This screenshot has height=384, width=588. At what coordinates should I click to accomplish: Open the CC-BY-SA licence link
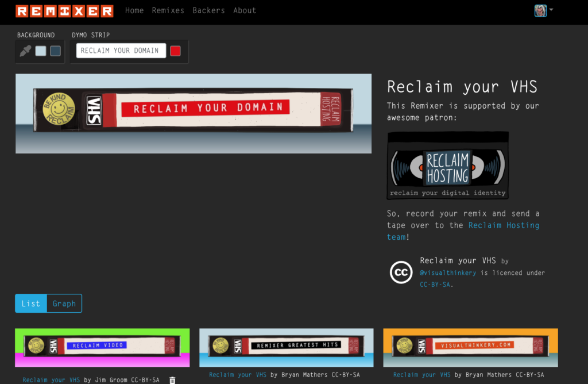click(435, 285)
